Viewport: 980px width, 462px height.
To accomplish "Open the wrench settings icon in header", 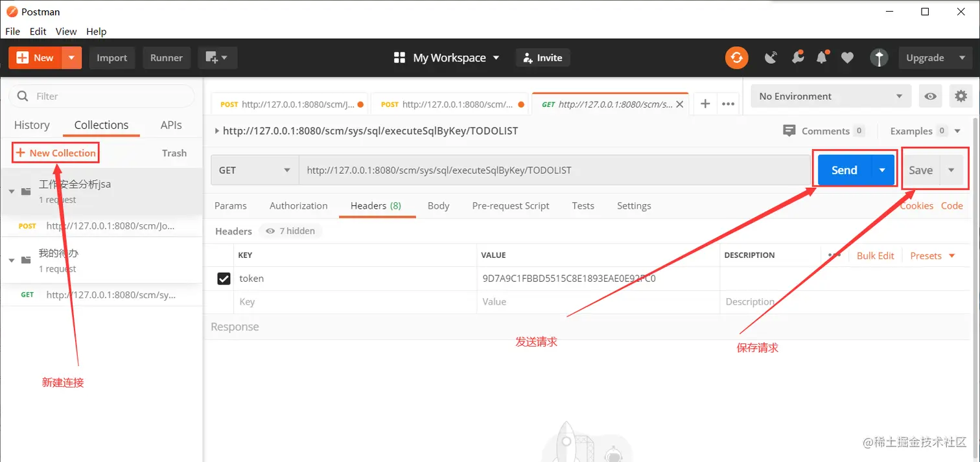I will tap(798, 58).
